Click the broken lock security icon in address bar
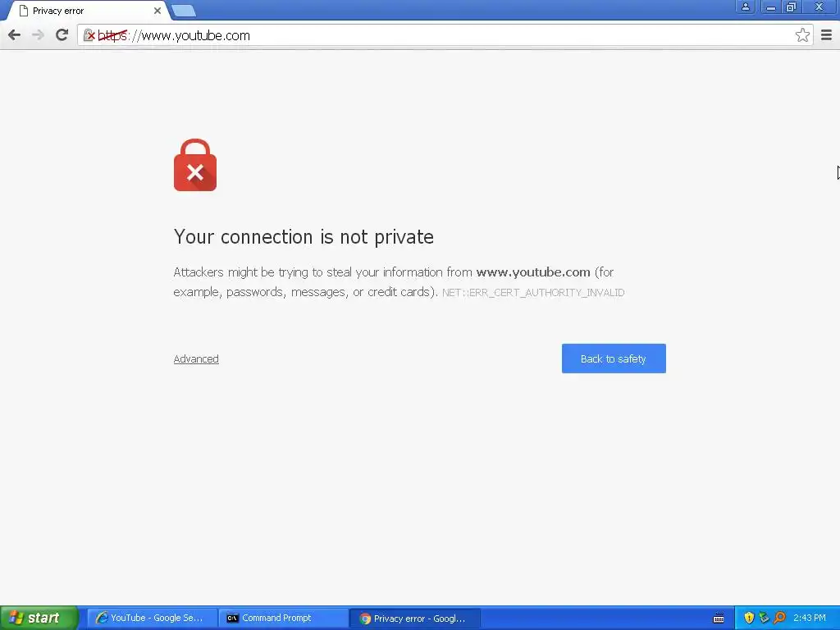 click(x=89, y=35)
